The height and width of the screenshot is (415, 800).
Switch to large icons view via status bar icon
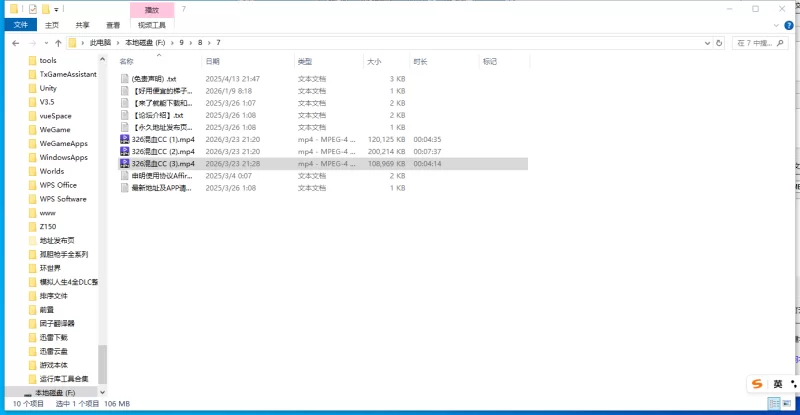point(786,404)
